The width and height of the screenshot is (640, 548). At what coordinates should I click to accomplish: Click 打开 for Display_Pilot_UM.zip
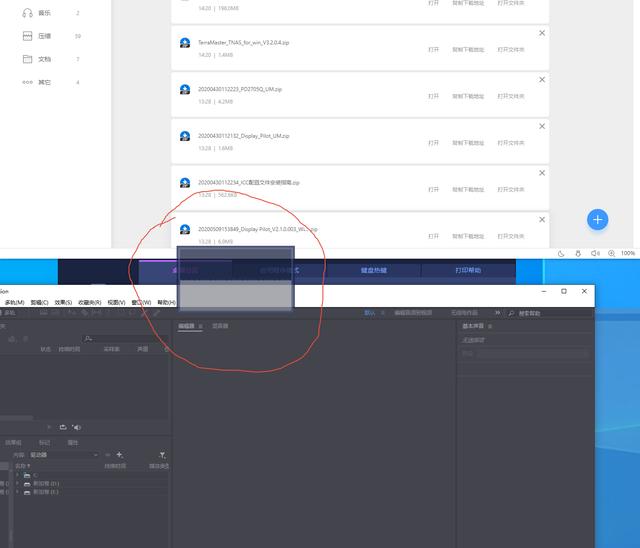[433, 143]
